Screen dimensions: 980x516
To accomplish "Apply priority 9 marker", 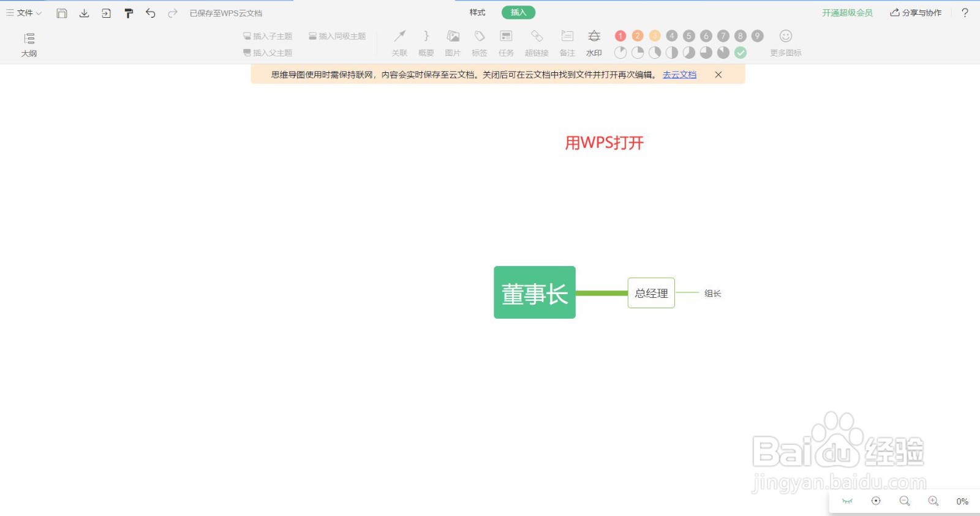I will (758, 36).
